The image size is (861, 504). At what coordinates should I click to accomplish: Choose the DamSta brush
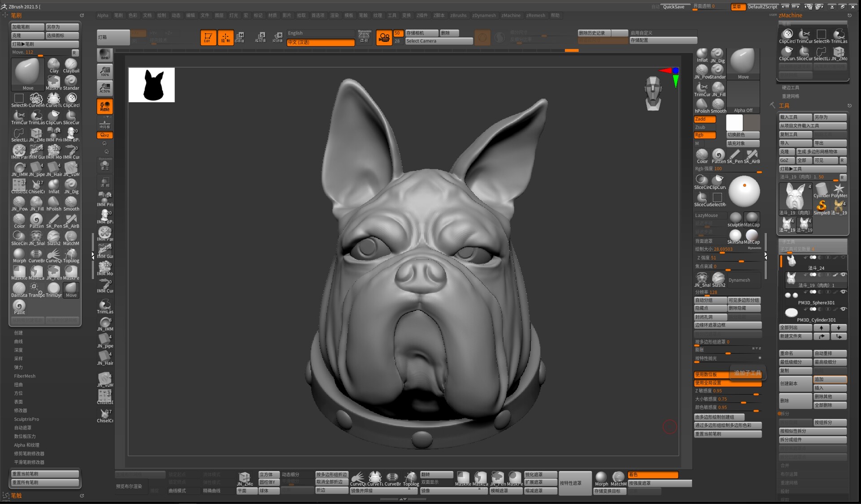point(18,289)
